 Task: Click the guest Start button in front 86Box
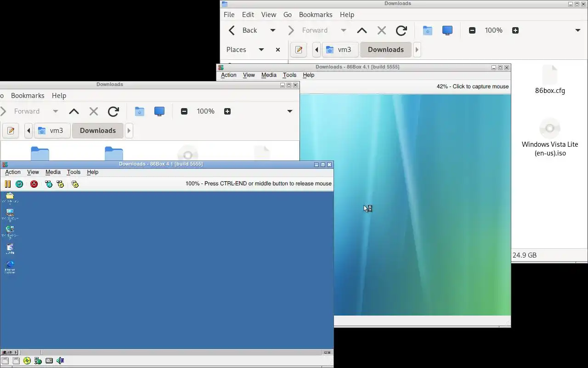coord(10,352)
